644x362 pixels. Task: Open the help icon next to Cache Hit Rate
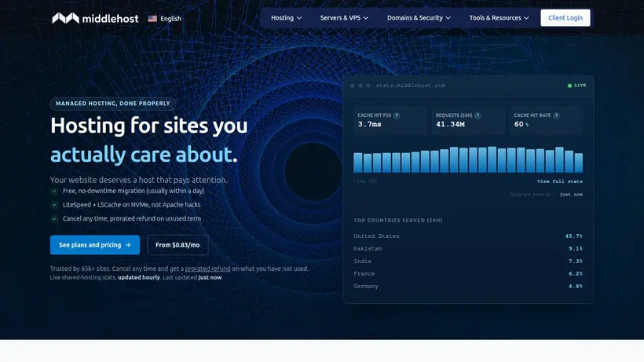pos(556,115)
